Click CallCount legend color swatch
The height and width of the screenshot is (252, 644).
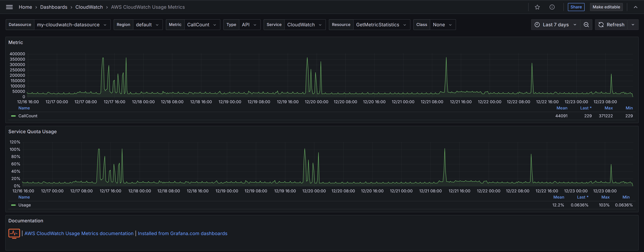pos(14,116)
